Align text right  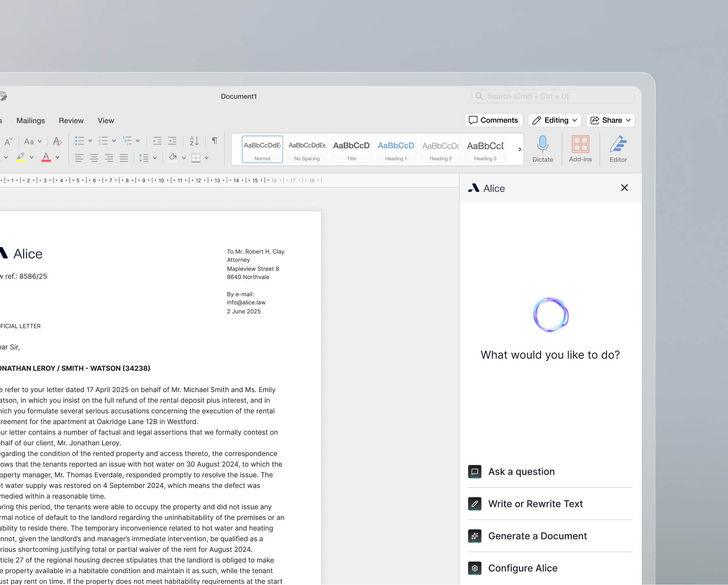(109, 158)
